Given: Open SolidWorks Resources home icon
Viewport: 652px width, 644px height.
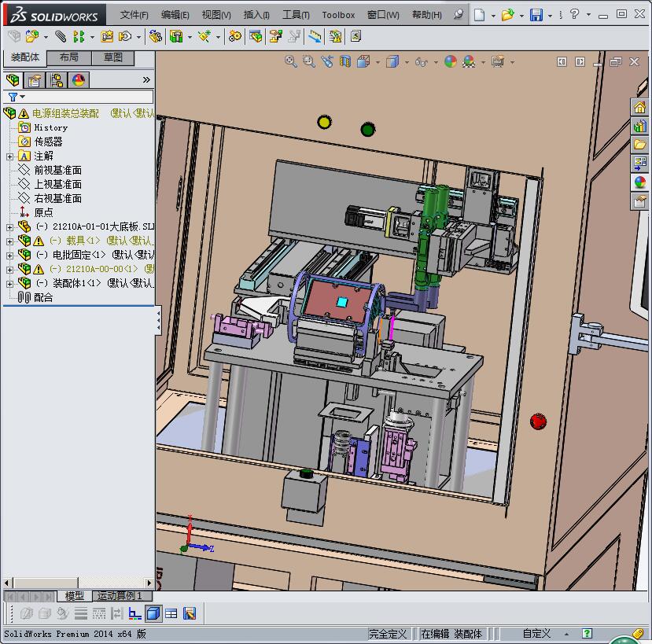Looking at the screenshot, I should [x=639, y=107].
